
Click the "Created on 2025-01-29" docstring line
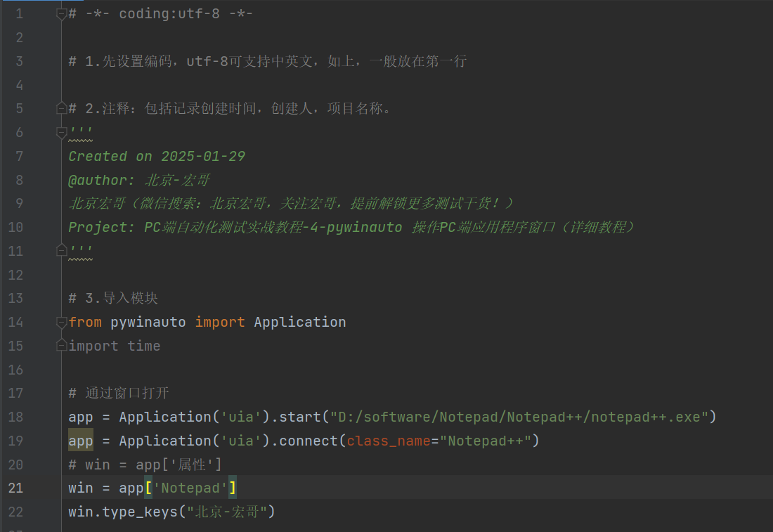156,156
